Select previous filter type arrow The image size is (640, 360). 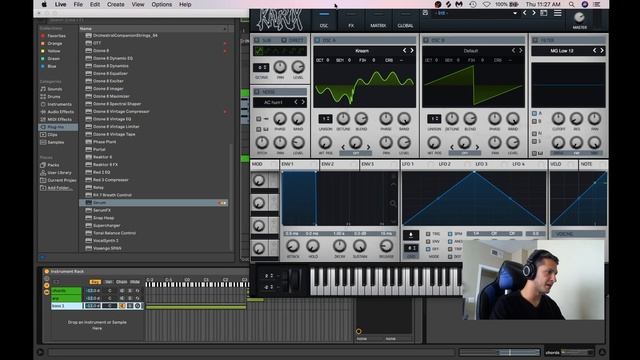(x=594, y=51)
